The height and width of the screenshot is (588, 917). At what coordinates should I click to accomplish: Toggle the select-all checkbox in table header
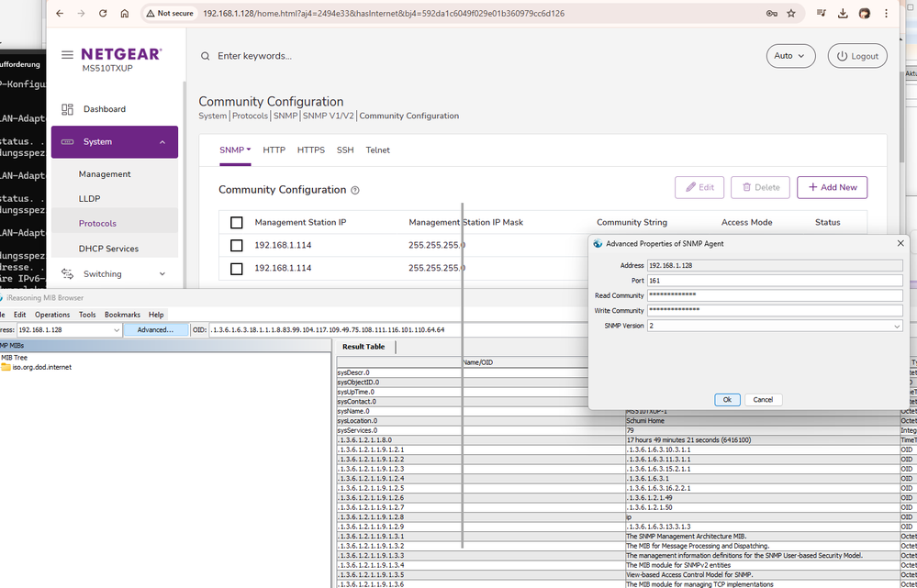tap(237, 223)
